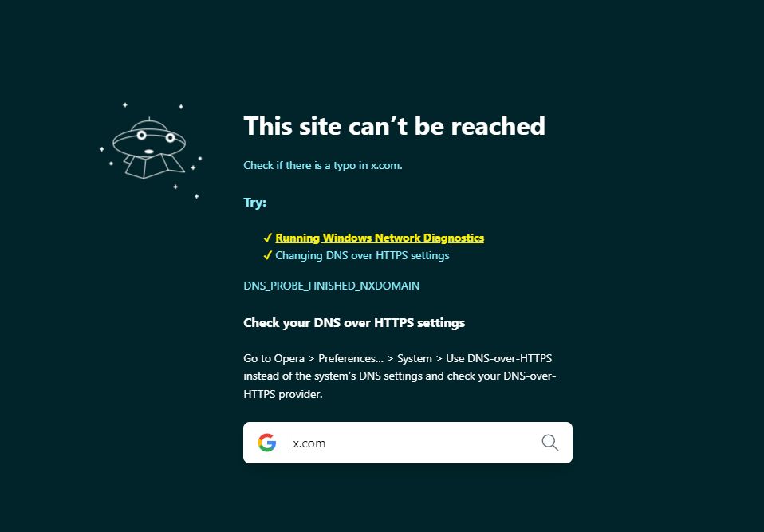This screenshot has height=532, width=764.
Task: Click "Use DNS-over-HTTPS" in the instructions
Action: point(499,358)
